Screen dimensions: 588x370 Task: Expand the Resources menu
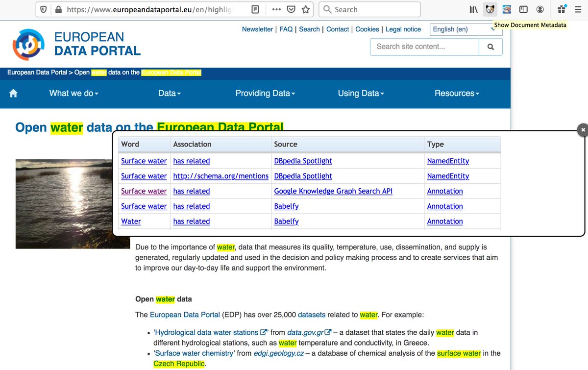pyautogui.click(x=457, y=93)
